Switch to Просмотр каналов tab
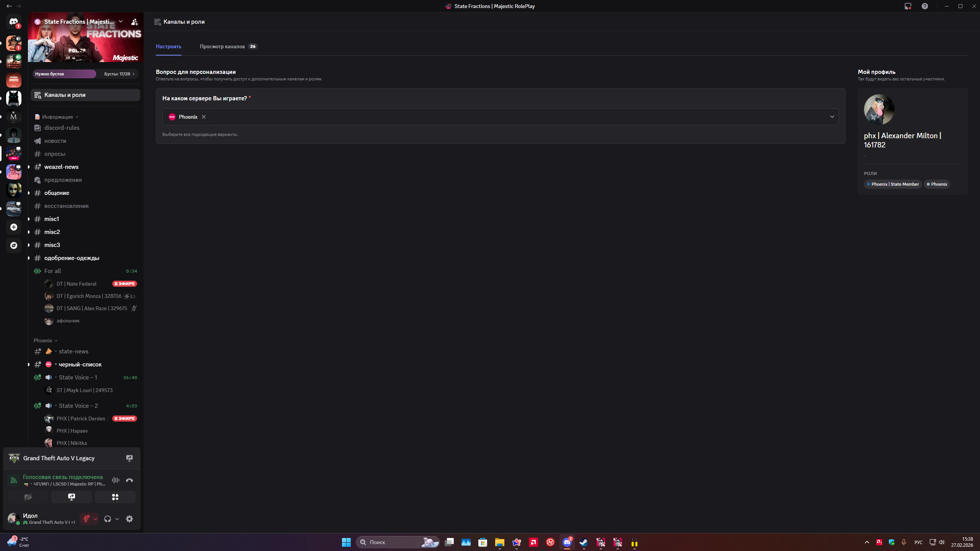Image resolution: width=980 pixels, height=551 pixels. (x=222, y=46)
